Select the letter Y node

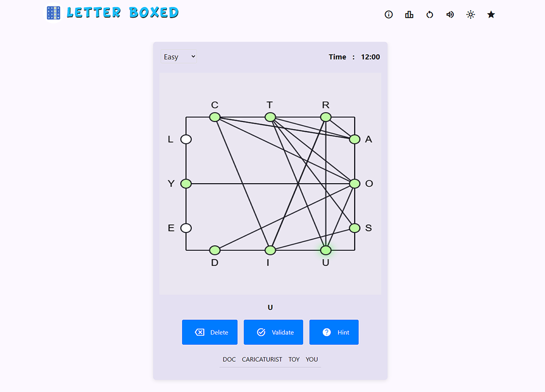(186, 184)
